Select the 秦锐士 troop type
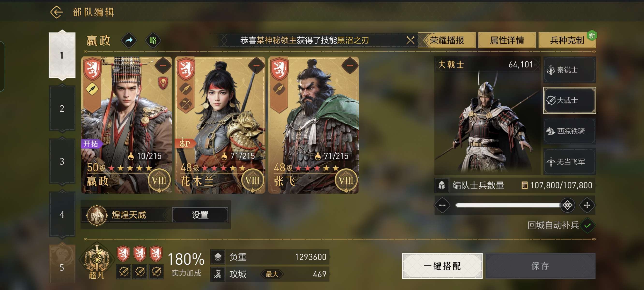The width and height of the screenshot is (644, 290). tap(569, 70)
